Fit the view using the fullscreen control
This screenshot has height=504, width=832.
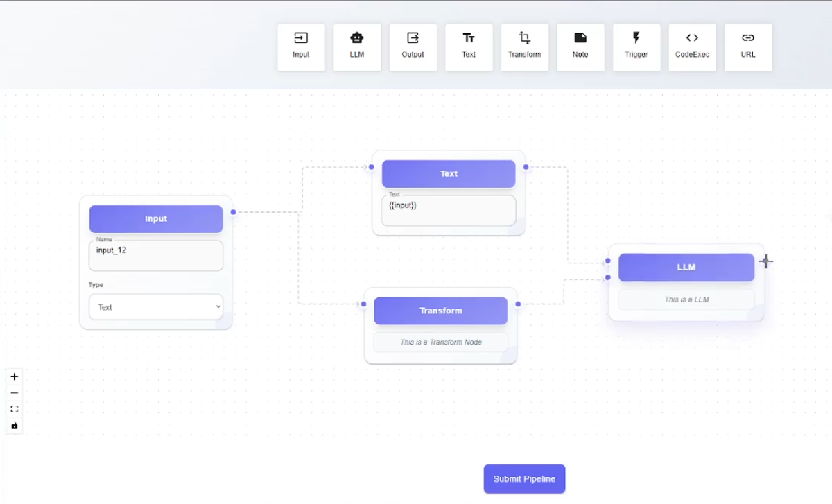click(15, 409)
